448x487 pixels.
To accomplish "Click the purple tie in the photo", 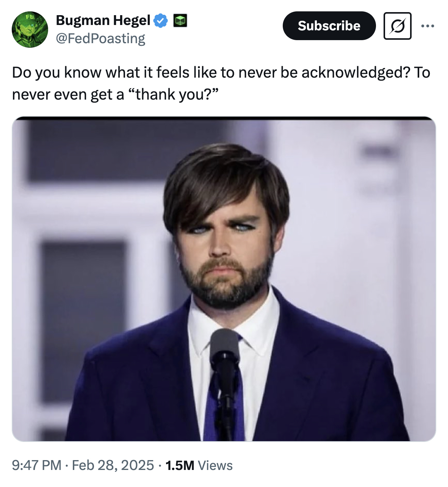I will [x=212, y=409].
